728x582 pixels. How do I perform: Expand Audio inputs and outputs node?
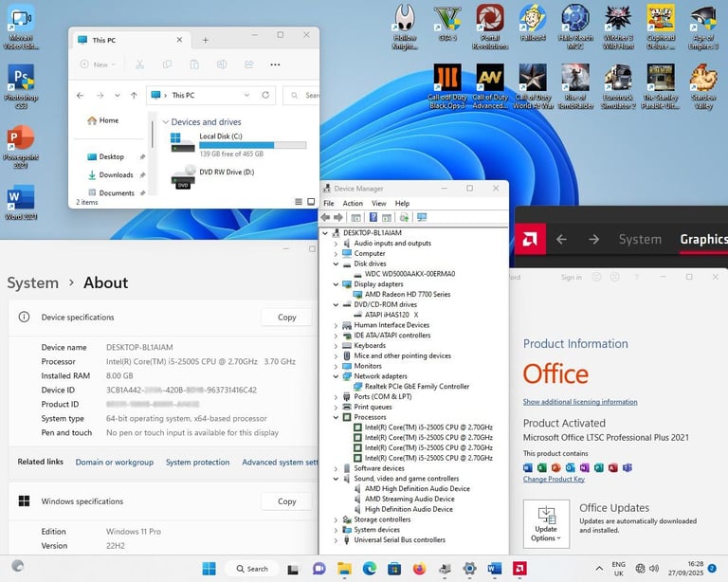(336, 244)
